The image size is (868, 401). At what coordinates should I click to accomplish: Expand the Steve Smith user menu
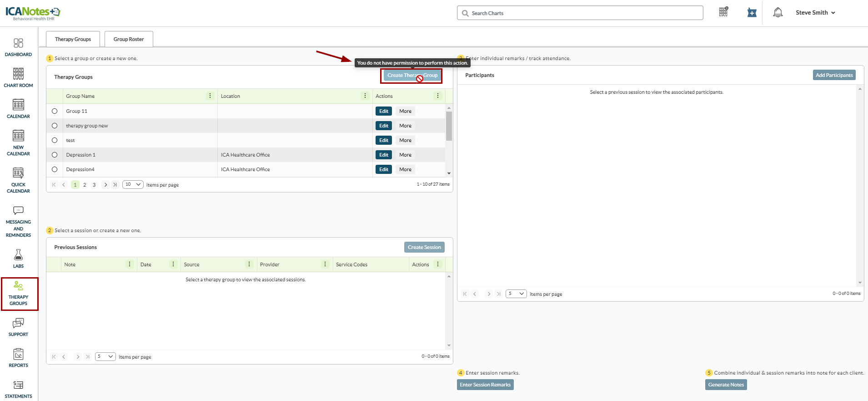(815, 13)
